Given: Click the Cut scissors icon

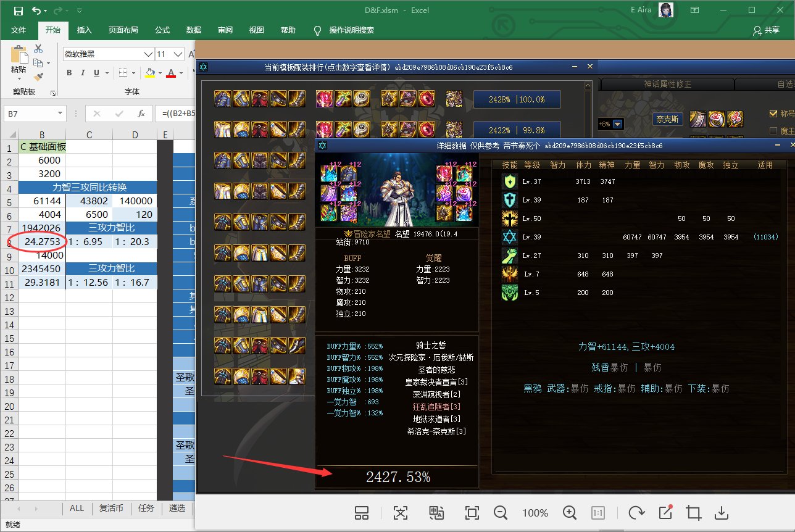Looking at the screenshot, I should tap(38, 49).
